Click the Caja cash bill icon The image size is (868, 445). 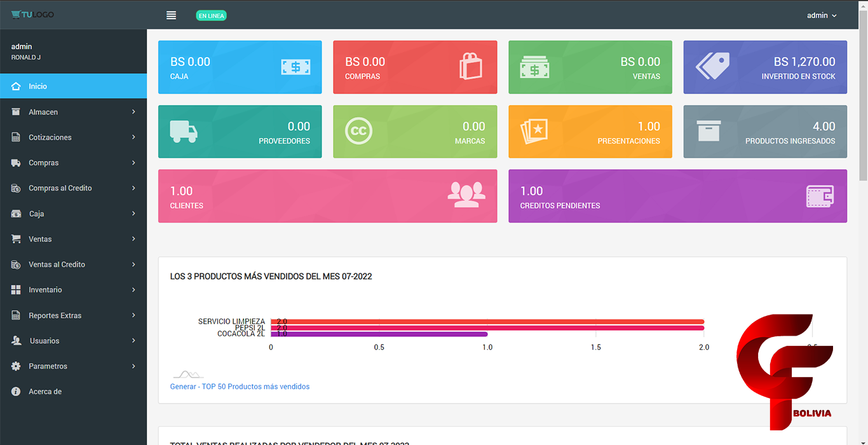(295, 67)
